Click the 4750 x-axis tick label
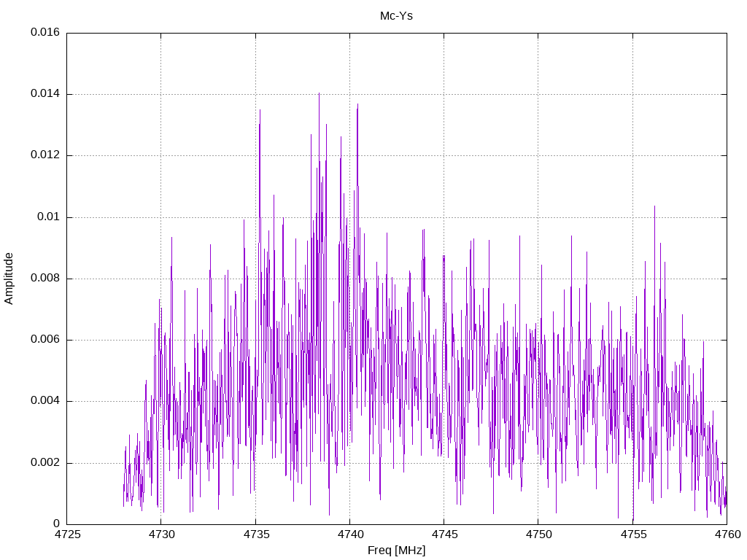 pos(539,534)
